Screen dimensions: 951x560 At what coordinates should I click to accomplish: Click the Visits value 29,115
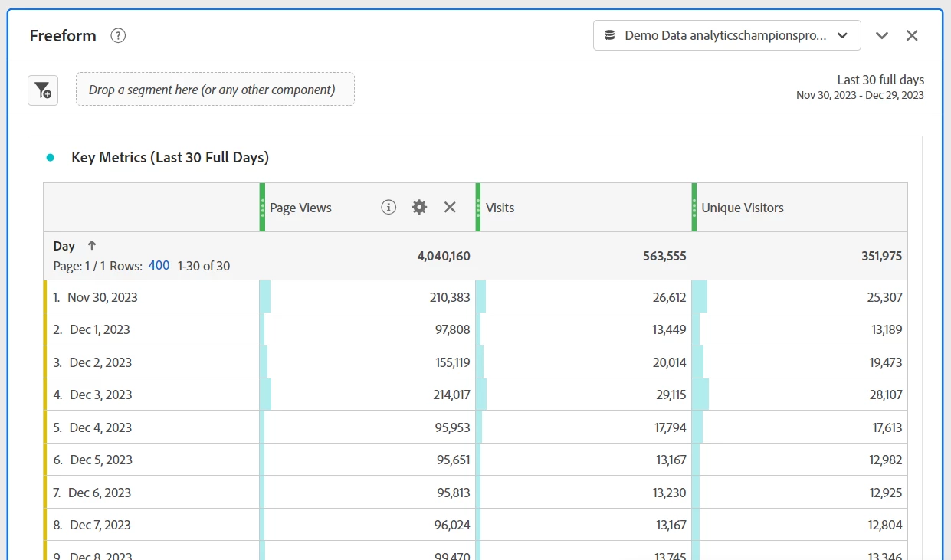coord(670,395)
